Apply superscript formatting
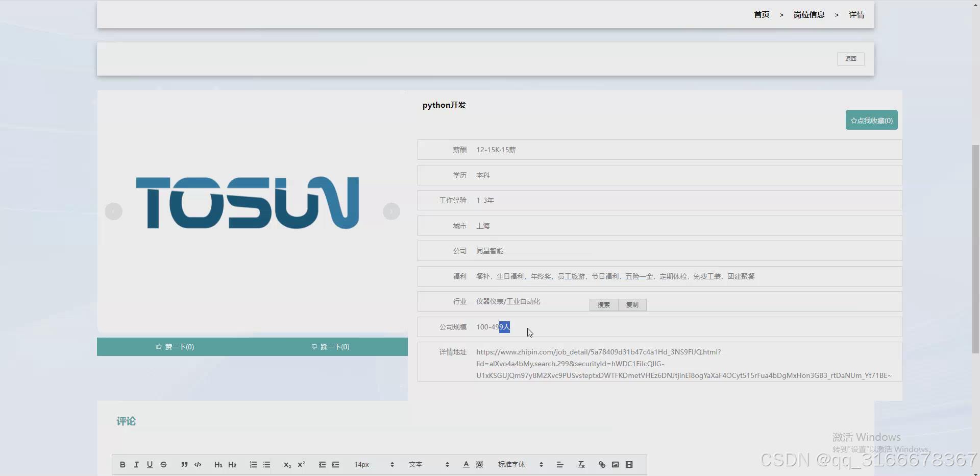Screen dimensions: 980x476 (301, 465)
